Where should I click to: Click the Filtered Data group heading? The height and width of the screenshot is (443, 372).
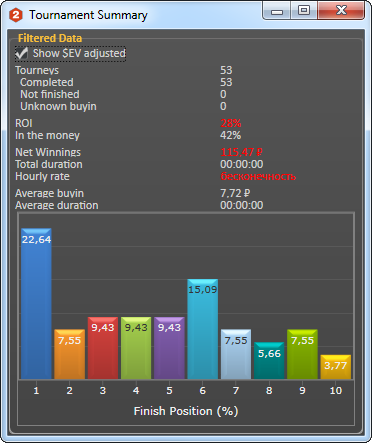[50, 38]
